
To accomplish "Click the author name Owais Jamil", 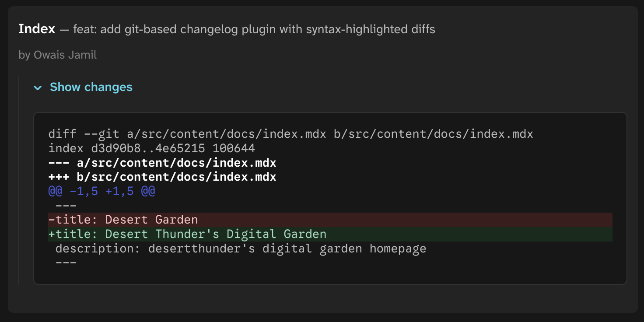I will pyautogui.click(x=65, y=55).
